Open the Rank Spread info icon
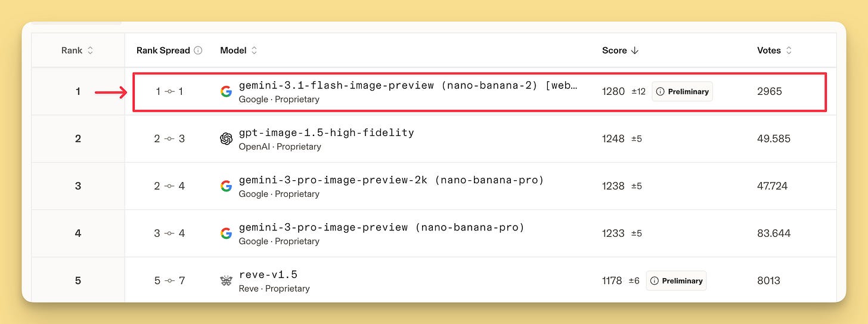868x324 pixels. coord(198,51)
